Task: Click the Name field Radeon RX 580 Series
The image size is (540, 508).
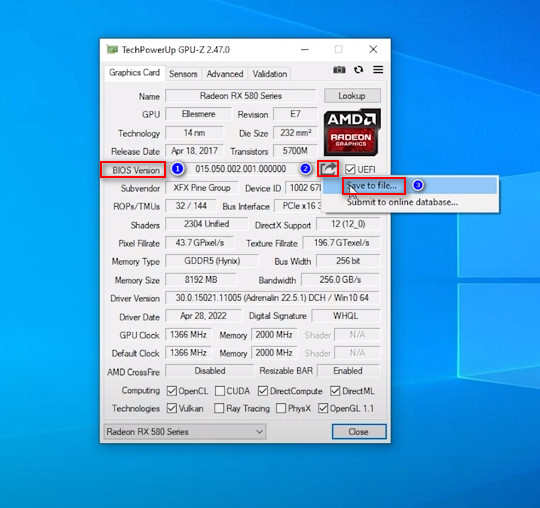Action: 241,96
